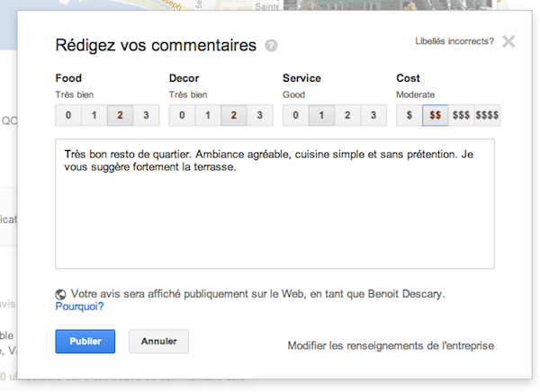
Task: Rate Food as 1
Action: coord(94,115)
